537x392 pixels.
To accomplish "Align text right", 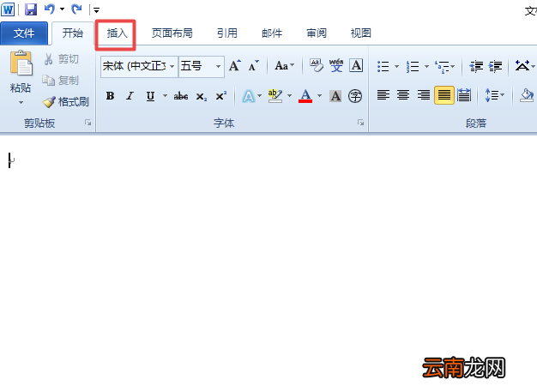I will coord(424,95).
